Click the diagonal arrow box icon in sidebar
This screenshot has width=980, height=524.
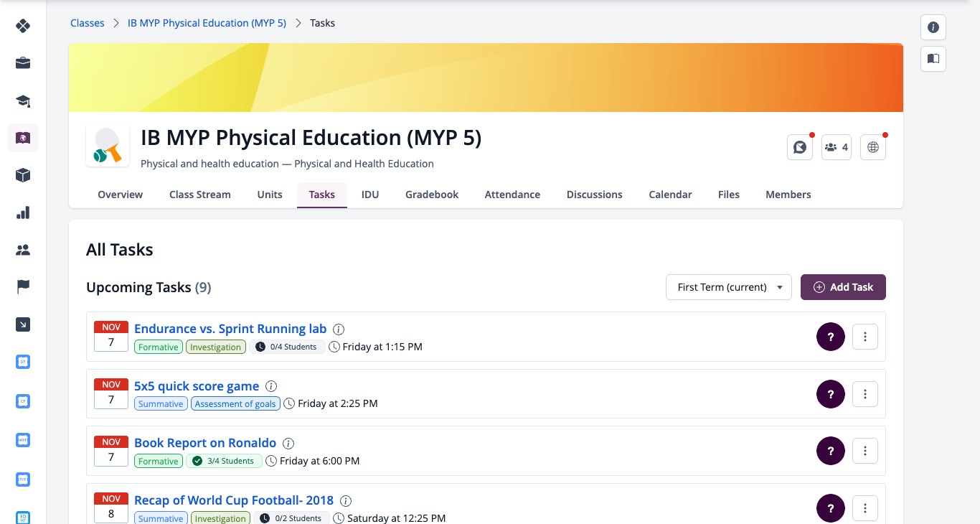23,324
